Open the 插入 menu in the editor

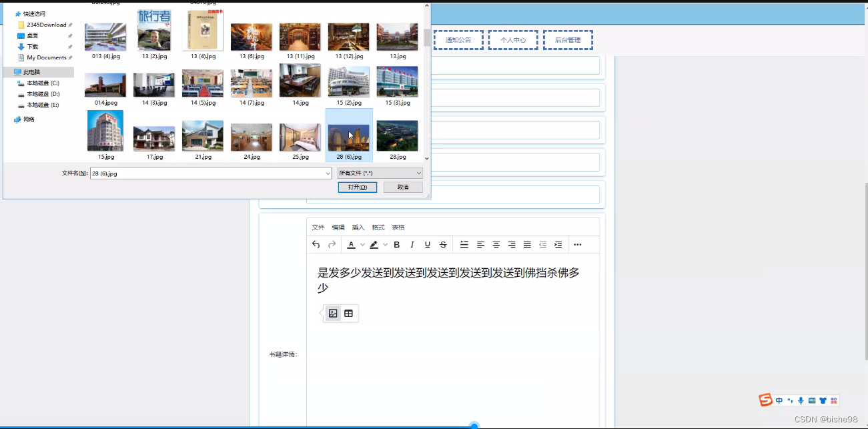[x=358, y=227]
